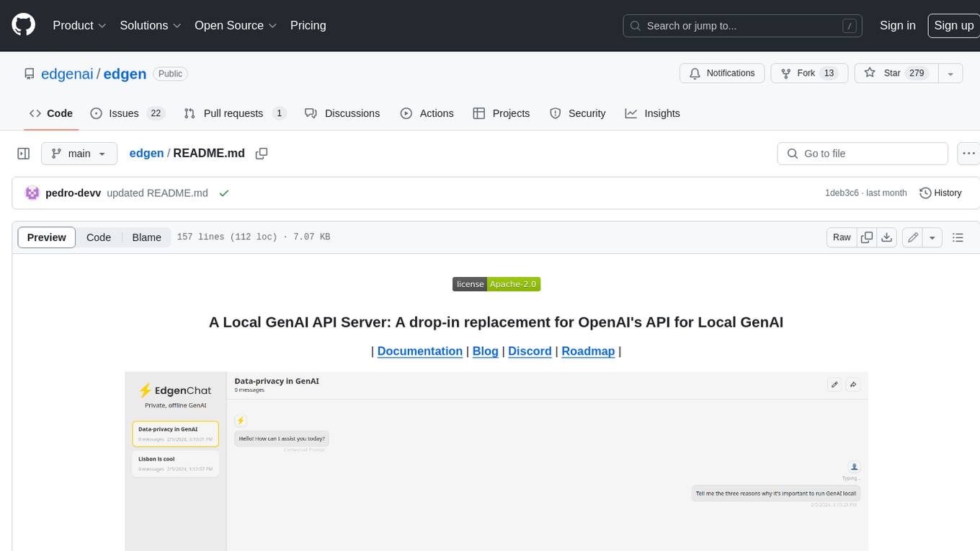Focus the Go to file input
Viewport: 980px width, 551px height.
point(862,154)
